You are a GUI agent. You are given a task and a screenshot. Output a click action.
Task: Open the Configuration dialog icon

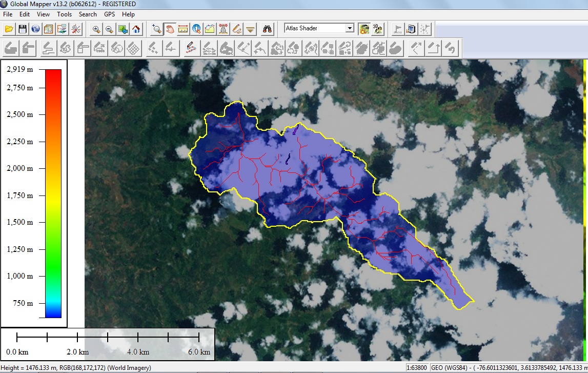(75, 29)
